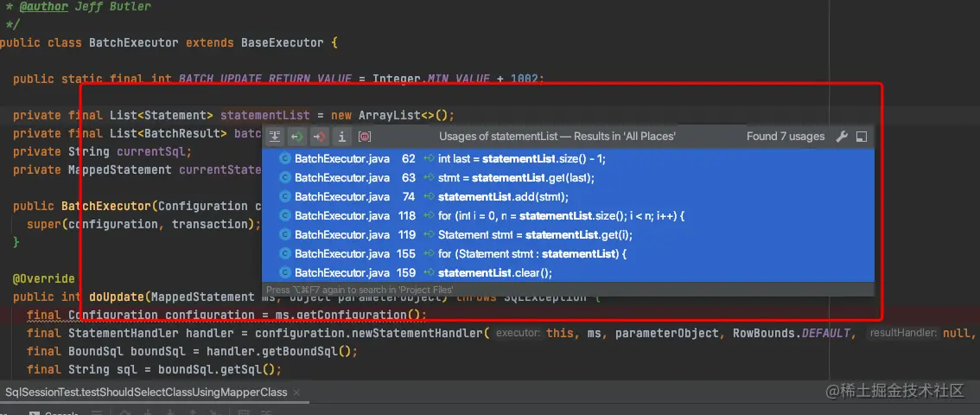
Task: Select usage at BatchExecutor.java line 118
Action: (x=568, y=215)
